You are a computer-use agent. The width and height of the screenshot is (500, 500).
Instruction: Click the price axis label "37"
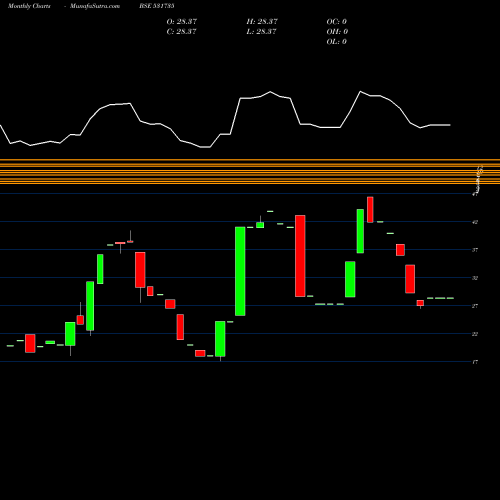click(x=475, y=250)
